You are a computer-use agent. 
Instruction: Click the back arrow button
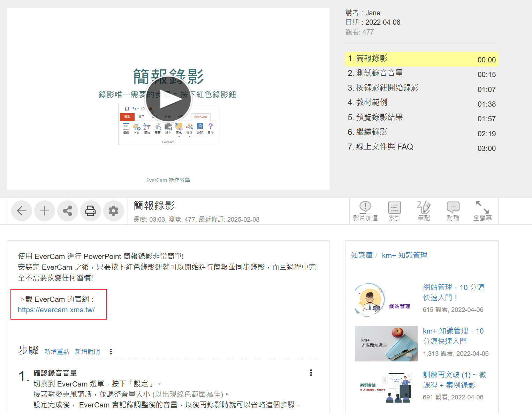click(x=22, y=211)
